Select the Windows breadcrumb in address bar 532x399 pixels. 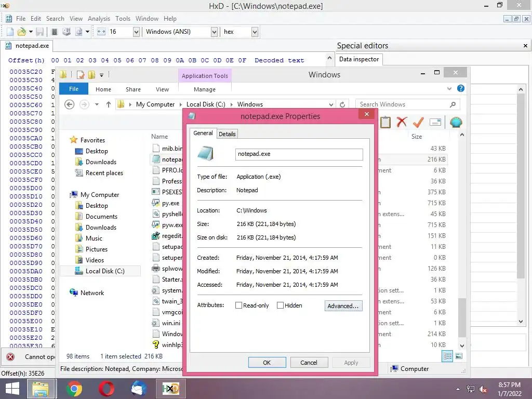click(x=250, y=104)
